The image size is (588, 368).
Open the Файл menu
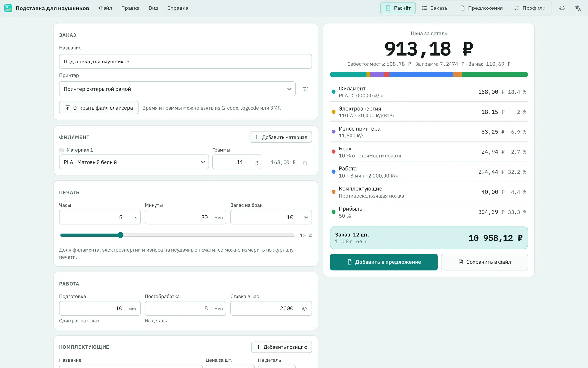106,8
